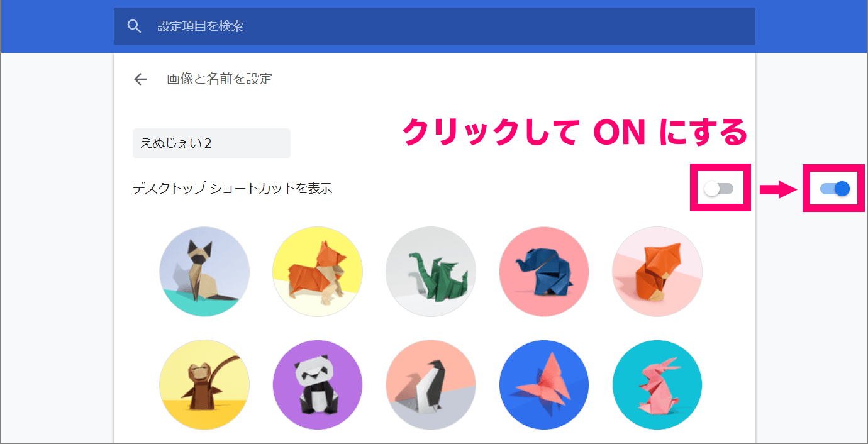The width and height of the screenshot is (868, 444).
Task: Select the origami cat avatar
Action: tap(204, 272)
